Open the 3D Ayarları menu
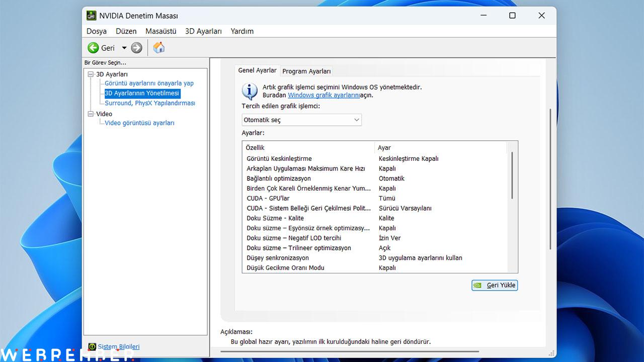This screenshot has height=362, width=644. pyautogui.click(x=203, y=31)
